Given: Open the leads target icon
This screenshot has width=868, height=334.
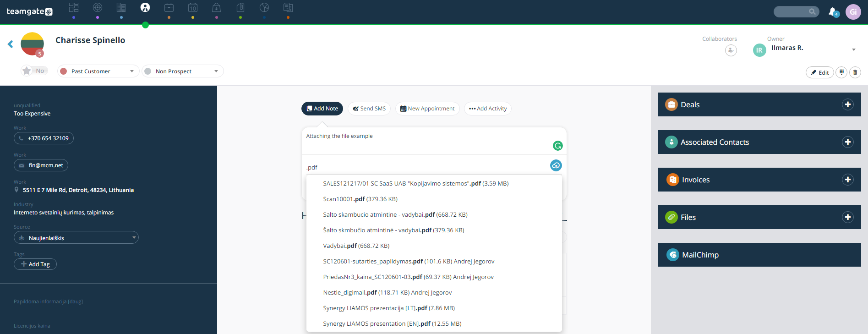Looking at the screenshot, I should click(x=98, y=8).
